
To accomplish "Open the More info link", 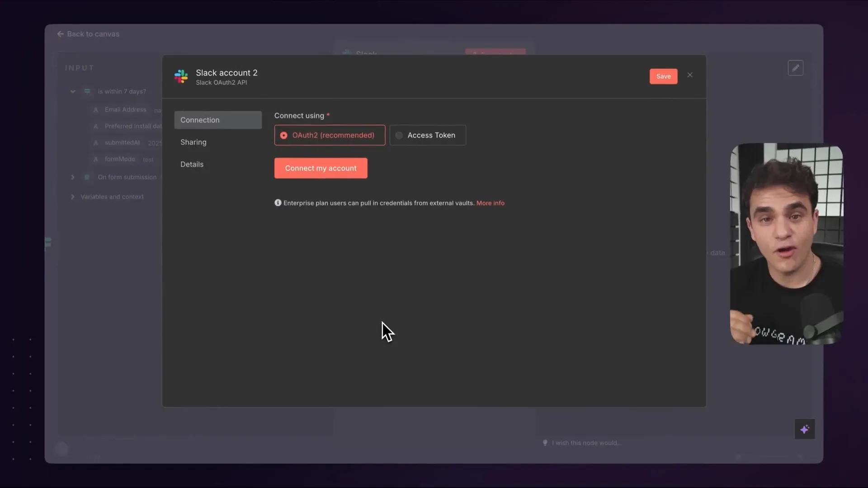I will [x=490, y=203].
